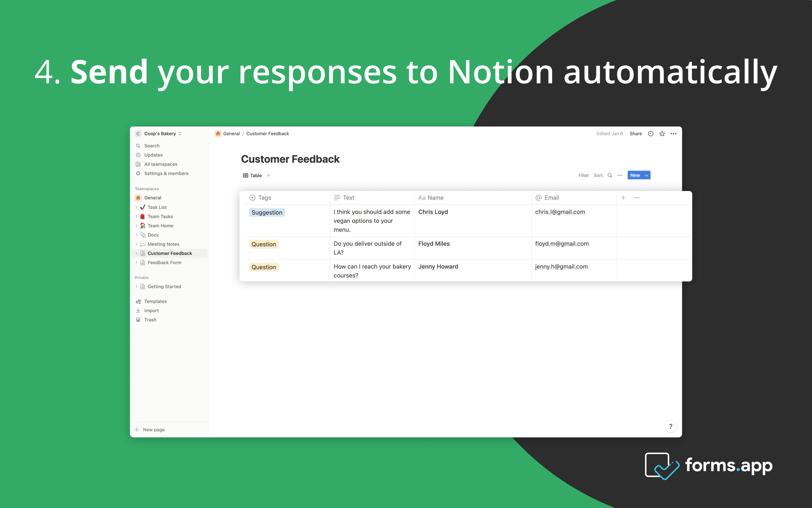Click the Suggestion tag

[267, 212]
